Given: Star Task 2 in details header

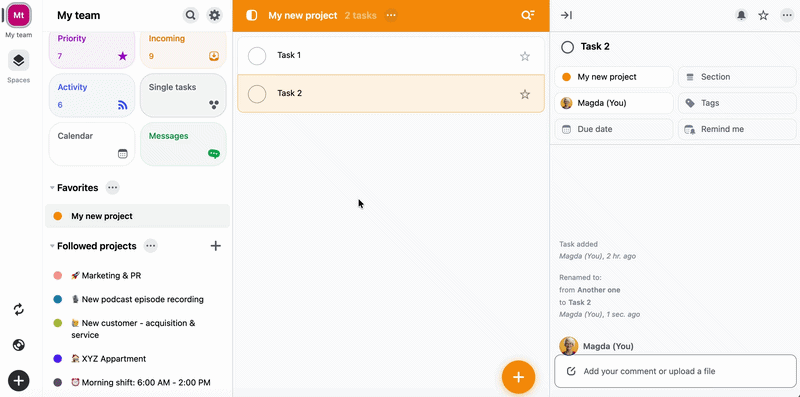Looking at the screenshot, I should [x=763, y=15].
